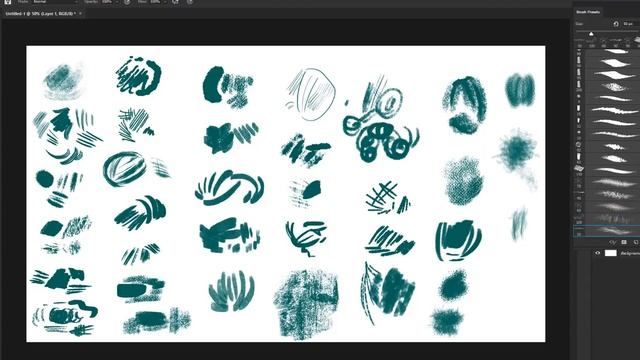Screen dimensions: 640x360
Task: Toggle the live brush tip preview icon
Action: pyautogui.click(x=612, y=242)
